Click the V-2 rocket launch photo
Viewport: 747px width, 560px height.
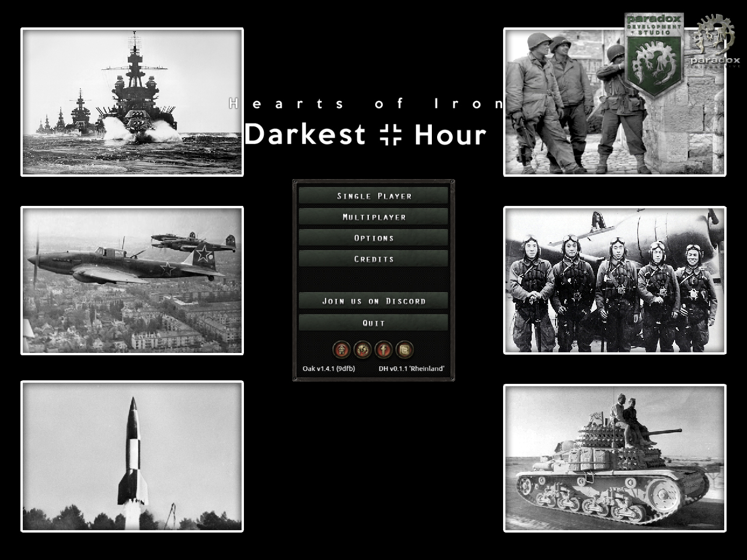pos(132,457)
